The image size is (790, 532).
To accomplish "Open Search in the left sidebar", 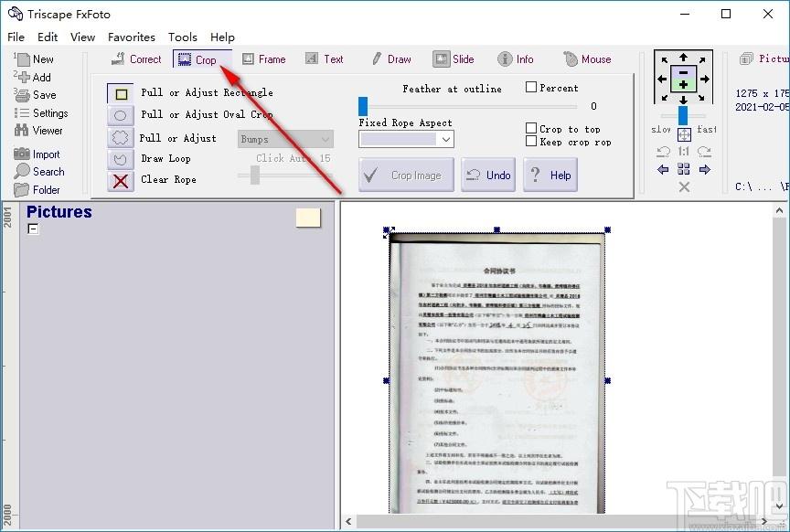I will coord(40,172).
